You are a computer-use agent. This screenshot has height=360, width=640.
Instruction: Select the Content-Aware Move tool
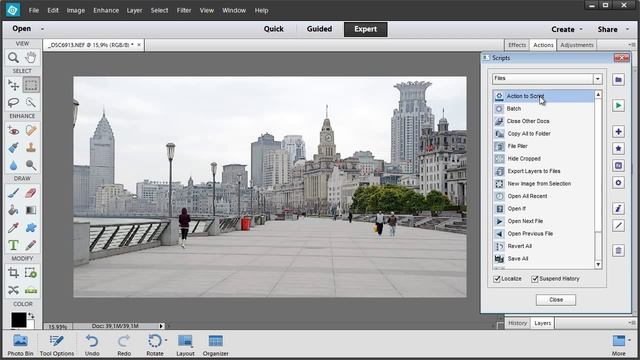[x=13, y=290]
